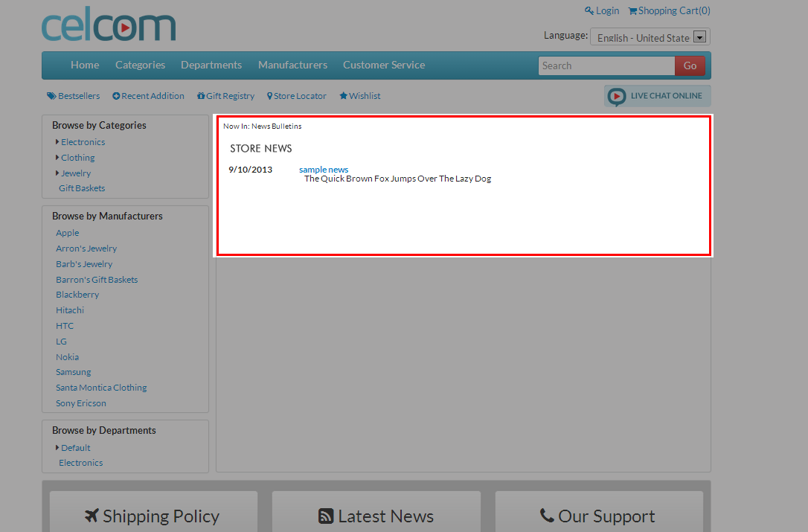The height and width of the screenshot is (532, 808).
Task: Click the Our Support phone icon
Action: [547, 515]
